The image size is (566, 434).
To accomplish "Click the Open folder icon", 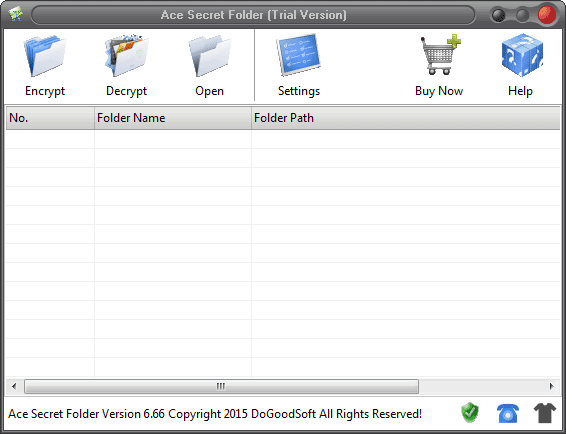I will pos(210,55).
